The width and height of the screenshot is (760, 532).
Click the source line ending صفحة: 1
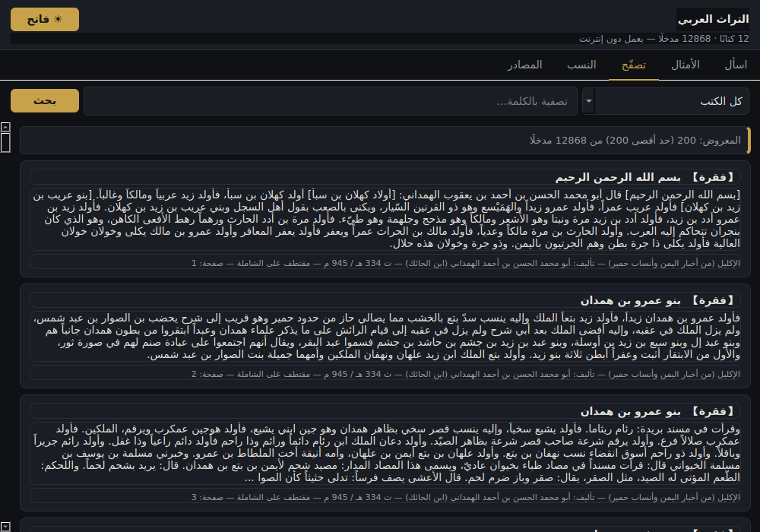pos(385,263)
